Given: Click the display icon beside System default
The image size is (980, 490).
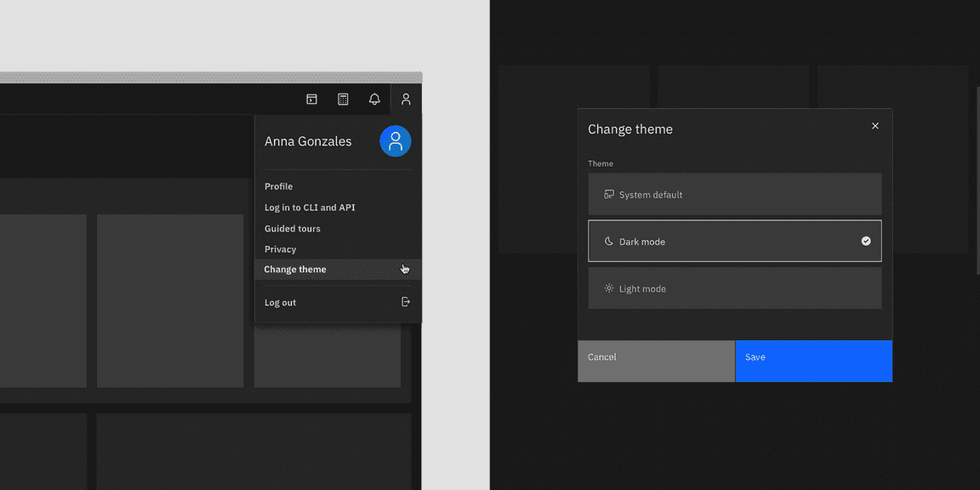Looking at the screenshot, I should point(607,194).
